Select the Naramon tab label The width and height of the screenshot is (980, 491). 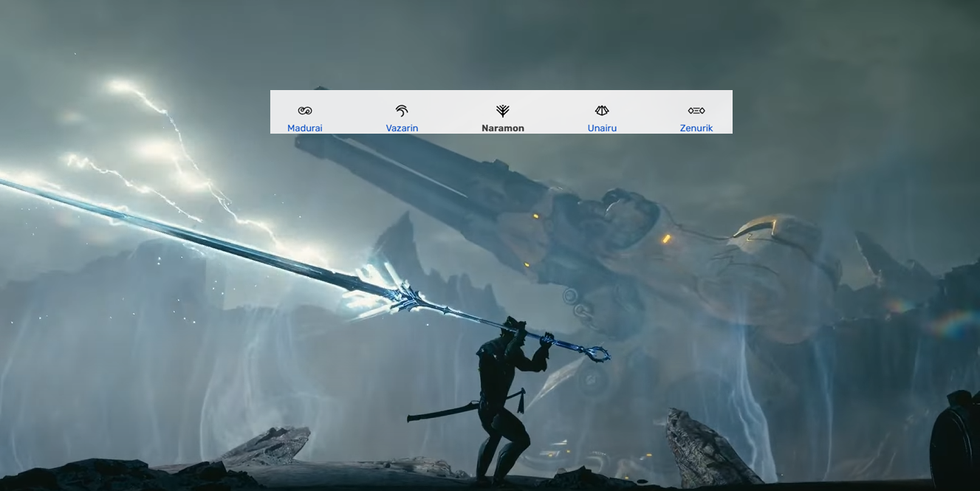tap(503, 128)
